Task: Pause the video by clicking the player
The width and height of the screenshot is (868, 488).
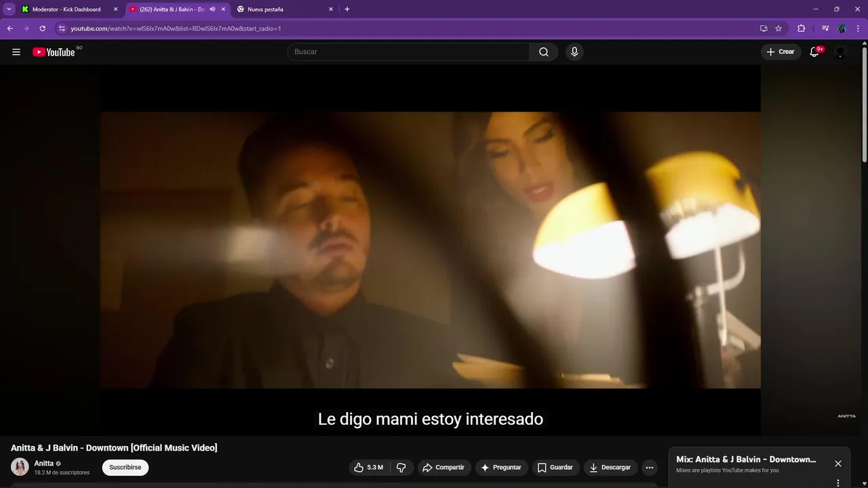Action: (x=431, y=250)
